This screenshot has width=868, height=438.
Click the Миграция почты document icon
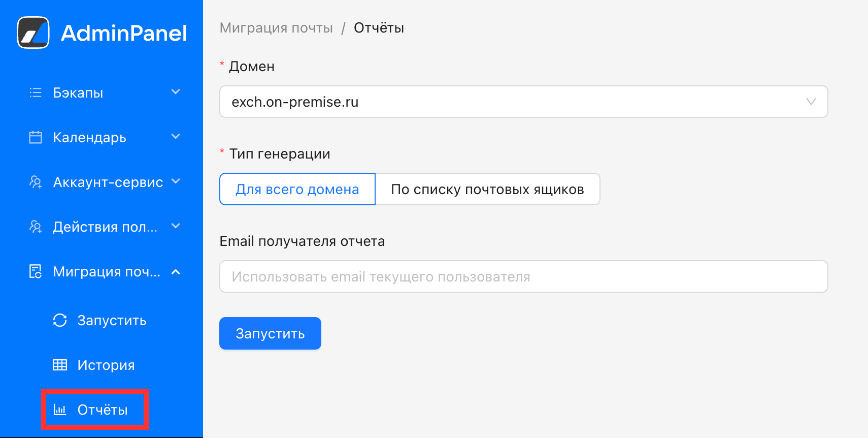pyautogui.click(x=36, y=271)
